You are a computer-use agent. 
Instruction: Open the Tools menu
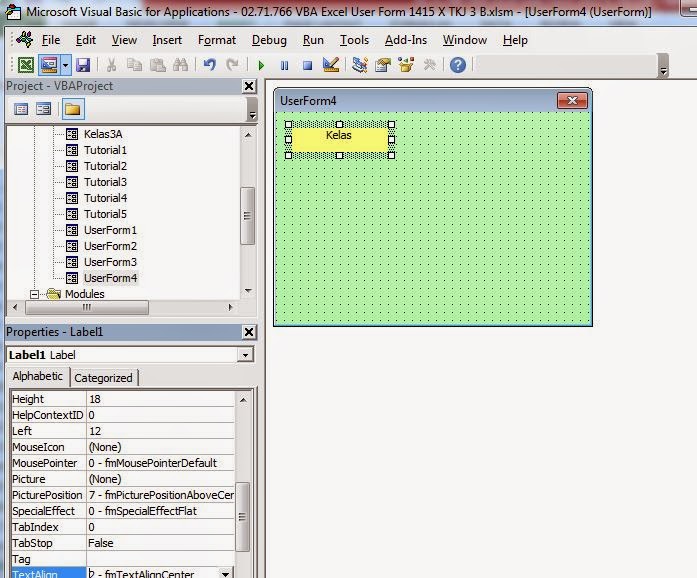click(x=354, y=40)
